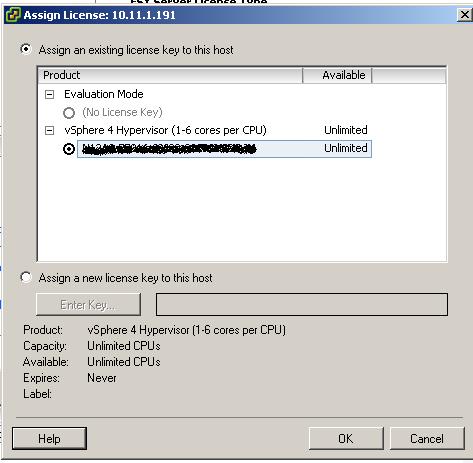Select the vSphere 4 Hypervisor product row
473x463 pixels.
(x=165, y=130)
